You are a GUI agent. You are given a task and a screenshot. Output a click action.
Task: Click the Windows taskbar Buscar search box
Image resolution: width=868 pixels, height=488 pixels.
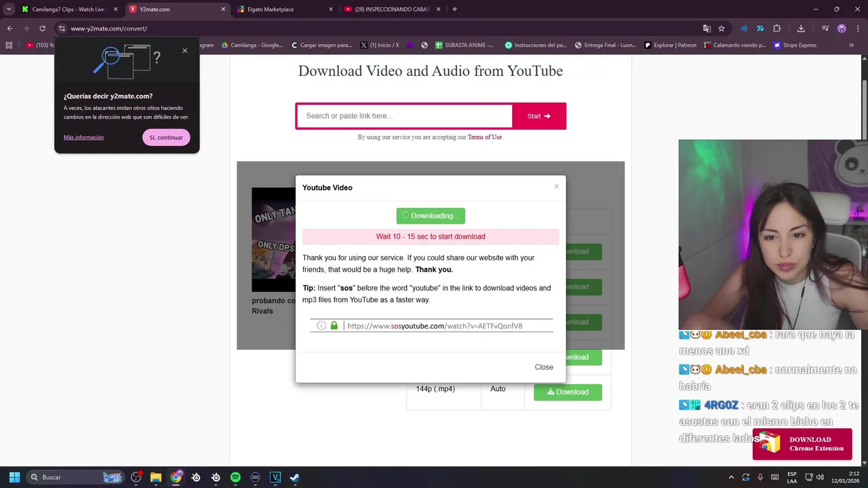click(76, 477)
